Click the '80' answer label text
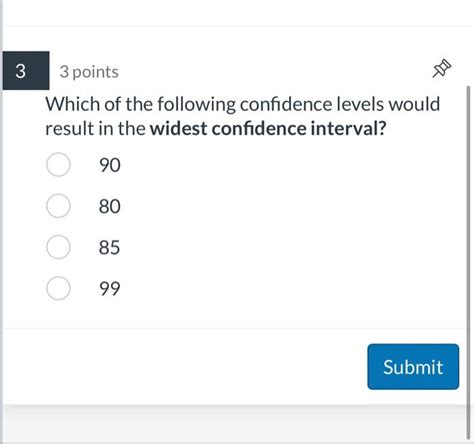The height and width of the screenshot is (444, 474). 110,206
